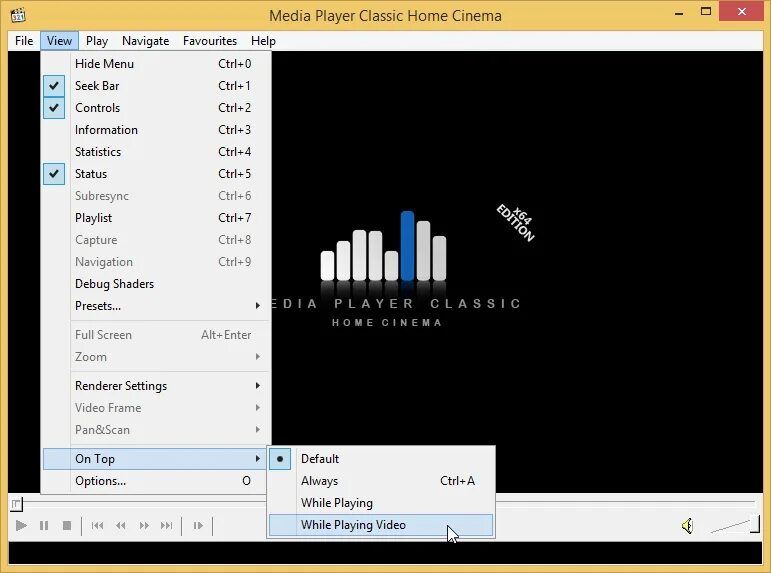Close the Media Player Classic window
Image resolution: width=771 pixels, height=573 pixels.
pyautogui.click(x=741, y=11)
